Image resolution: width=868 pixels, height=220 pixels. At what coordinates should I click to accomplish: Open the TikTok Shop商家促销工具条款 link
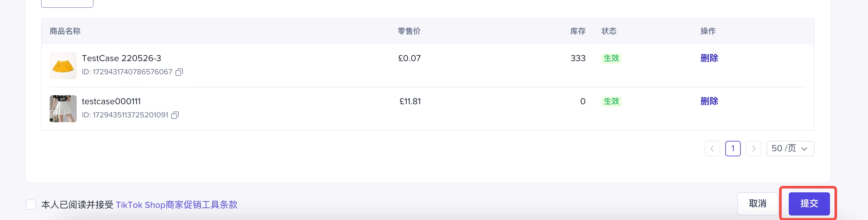coord(176,205)
